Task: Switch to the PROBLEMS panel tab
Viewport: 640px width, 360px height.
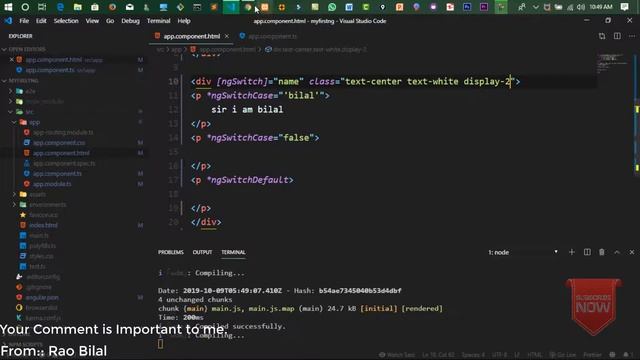Action: 171,252
